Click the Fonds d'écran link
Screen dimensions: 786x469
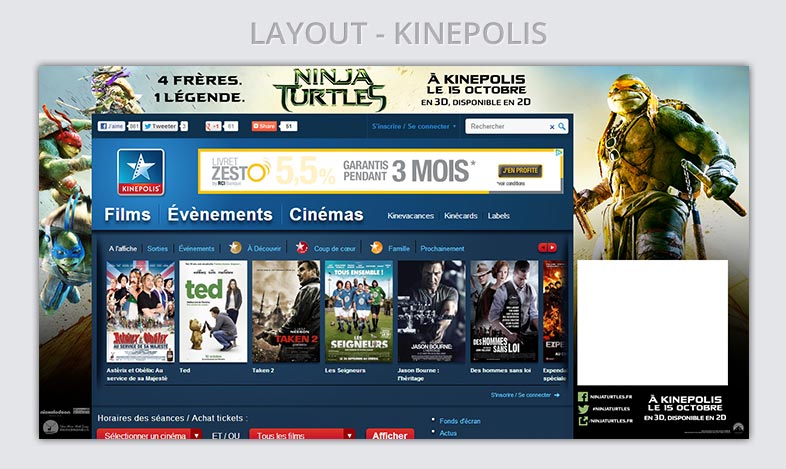click(x=460, y=421)
